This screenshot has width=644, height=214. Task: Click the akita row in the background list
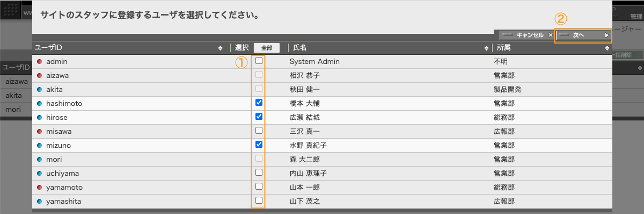(x=16, y=95)
